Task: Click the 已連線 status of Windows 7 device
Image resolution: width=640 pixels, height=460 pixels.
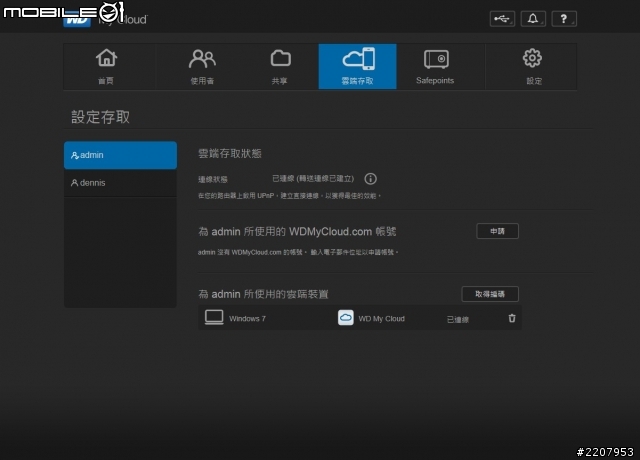Action: (x=458, y=320)
